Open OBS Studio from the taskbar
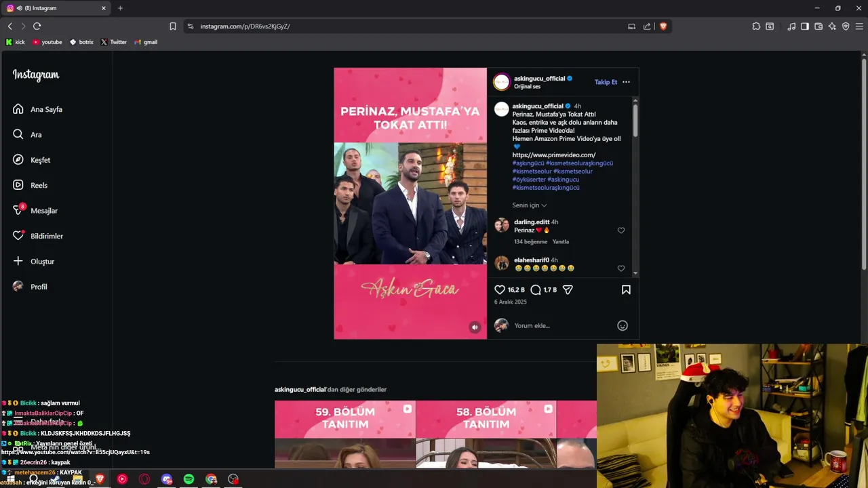868x488 pixels. (x=233, y=479)
